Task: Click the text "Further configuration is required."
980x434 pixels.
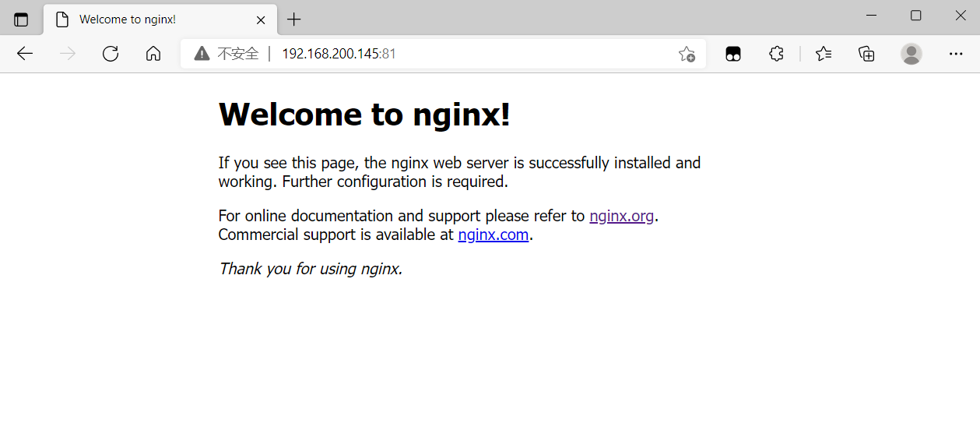Action: pos(395,182)
